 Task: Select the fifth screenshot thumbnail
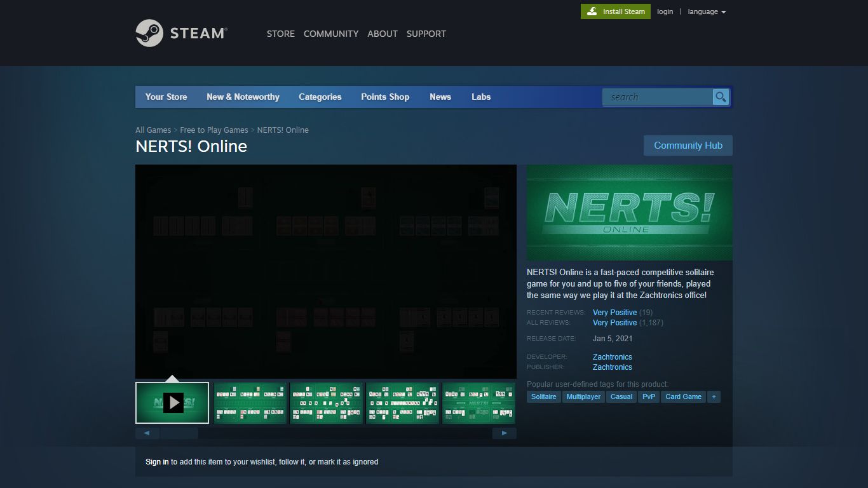(478, 403)
